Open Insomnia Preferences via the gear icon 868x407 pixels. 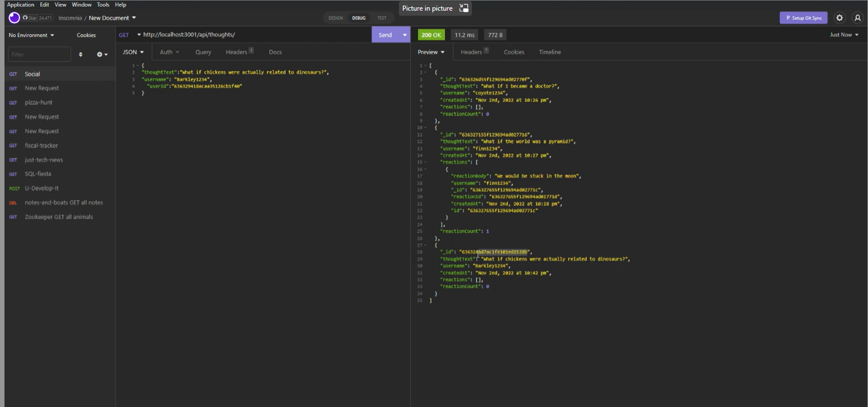click(x=839, y=17)
